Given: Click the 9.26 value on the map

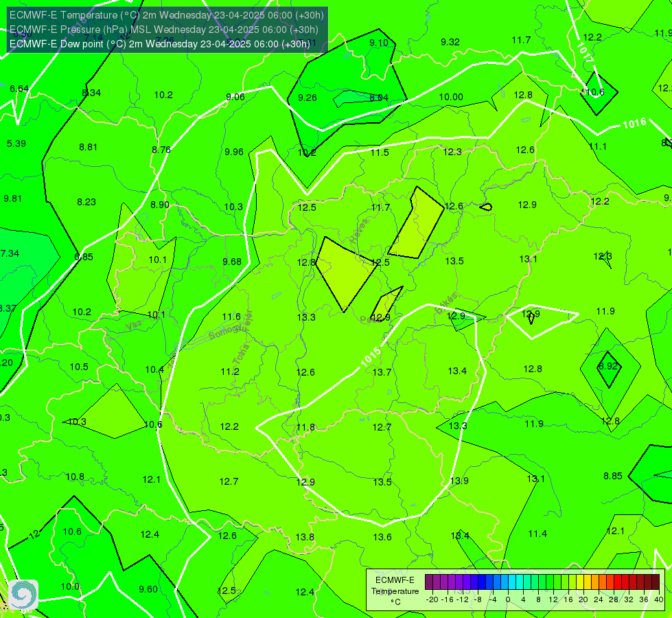Looking at the screenshot, I should pyautogui.click(x=308, y=98).
